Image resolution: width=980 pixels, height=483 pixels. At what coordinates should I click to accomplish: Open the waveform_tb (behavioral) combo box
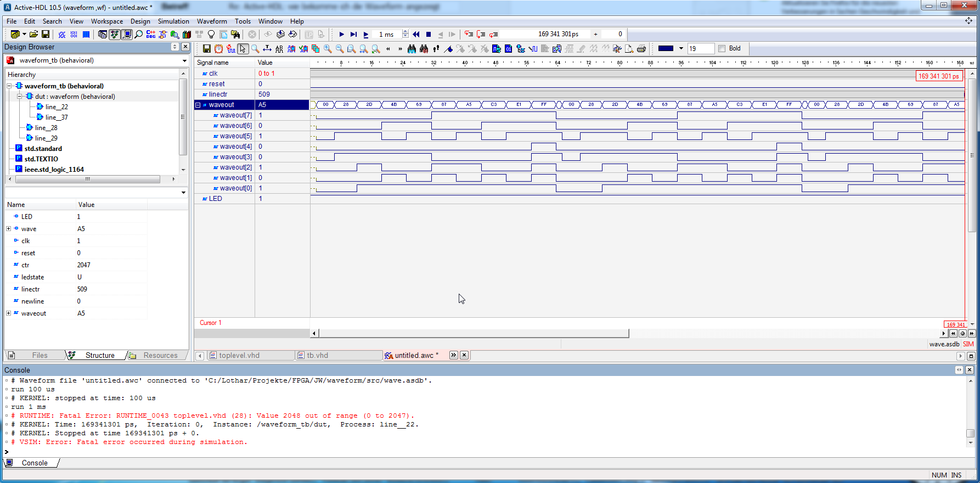point(97,60)
